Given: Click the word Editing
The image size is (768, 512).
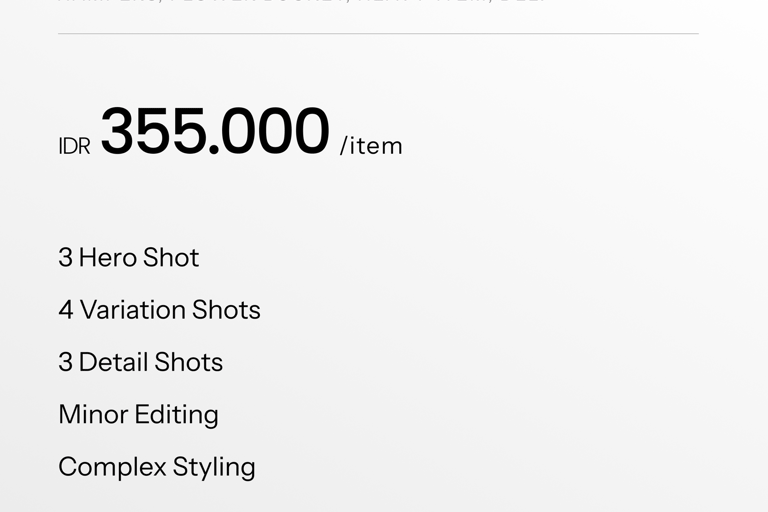Looking at the screenshot, I should [177, 415].
